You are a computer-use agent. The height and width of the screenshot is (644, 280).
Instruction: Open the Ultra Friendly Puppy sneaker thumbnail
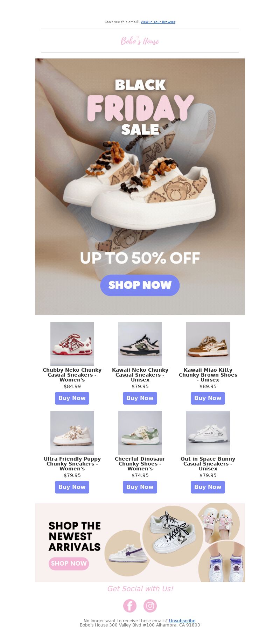72,433
